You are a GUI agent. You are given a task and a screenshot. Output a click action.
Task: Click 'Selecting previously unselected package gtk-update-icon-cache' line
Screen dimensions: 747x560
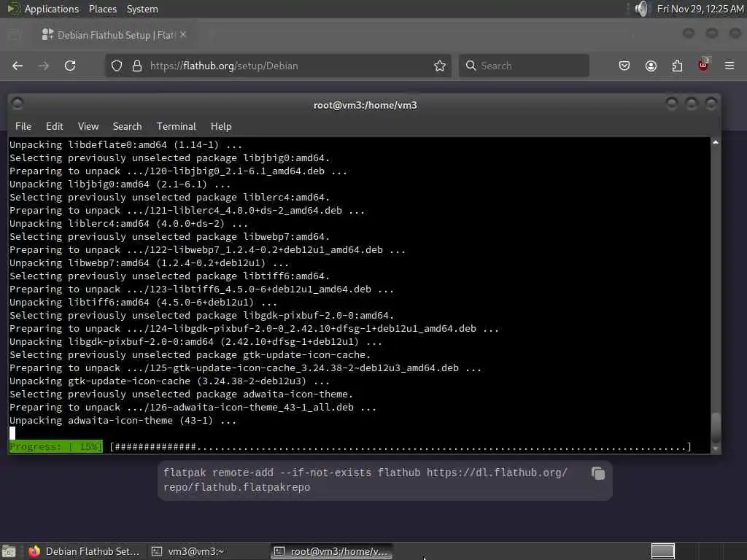click(190, 355)
